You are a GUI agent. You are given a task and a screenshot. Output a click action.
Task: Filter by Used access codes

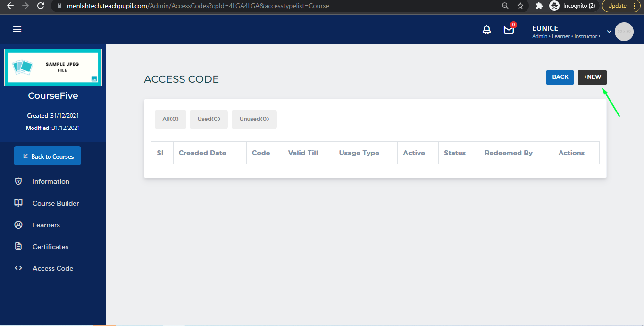[209, 119]
